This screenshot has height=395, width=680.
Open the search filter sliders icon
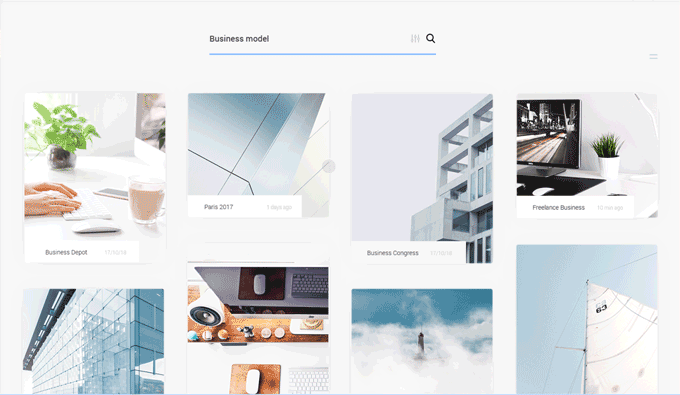coord(415,39)
